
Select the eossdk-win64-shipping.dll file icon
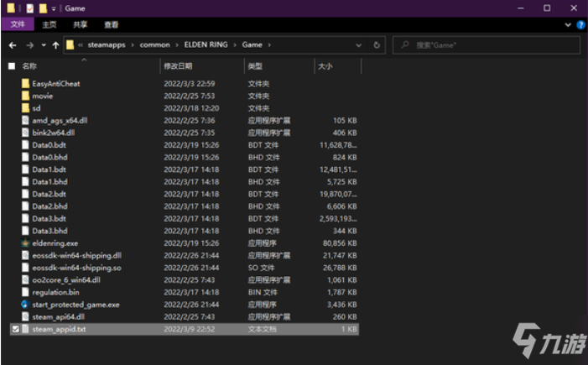25,255
